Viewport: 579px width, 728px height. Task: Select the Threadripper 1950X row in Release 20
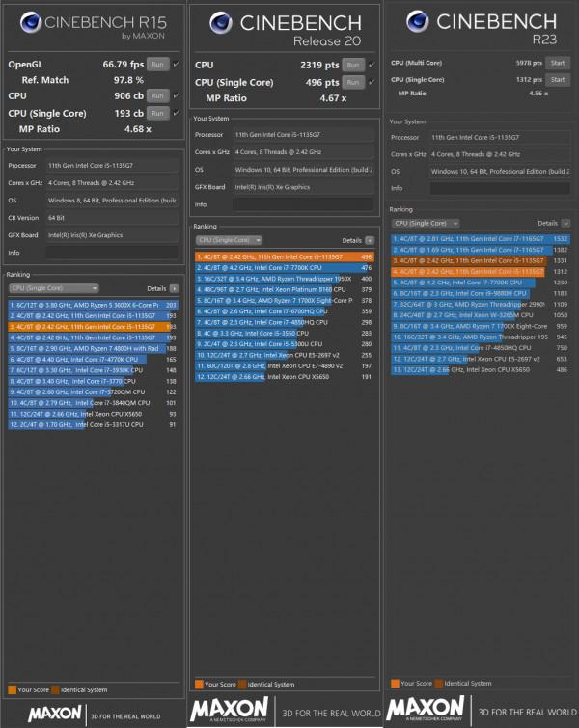(x=285, y=279)
